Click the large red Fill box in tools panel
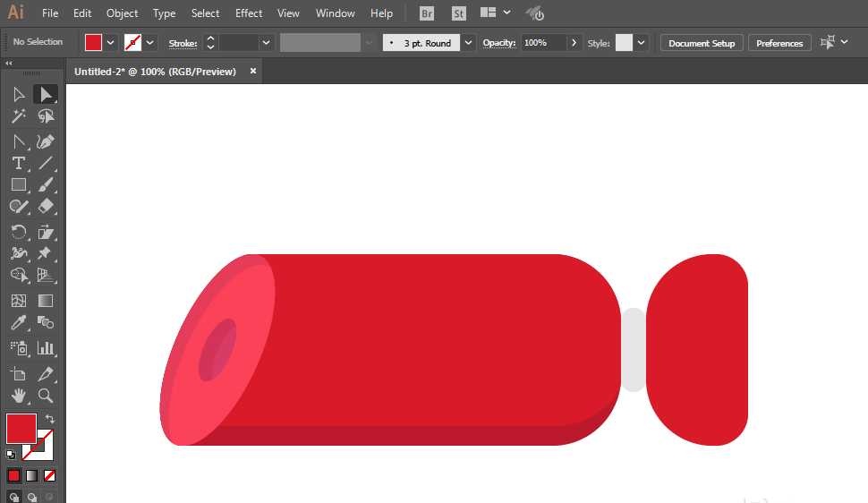The width and height of the screenshot is (868, 503). click(21, 429)
